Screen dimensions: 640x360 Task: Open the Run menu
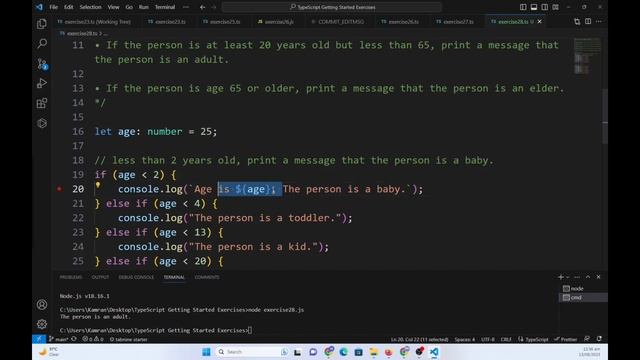[144, 7]
